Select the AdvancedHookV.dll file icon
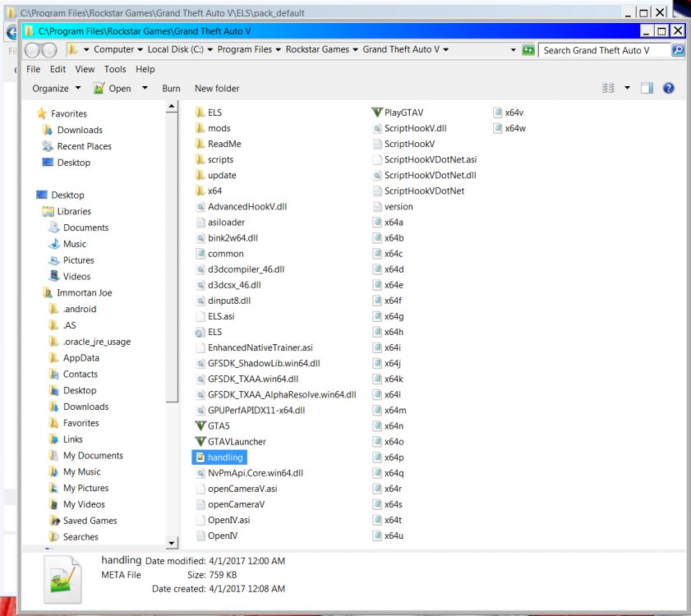691x616 pixels. pyautogui.click(x=200, y=207)
